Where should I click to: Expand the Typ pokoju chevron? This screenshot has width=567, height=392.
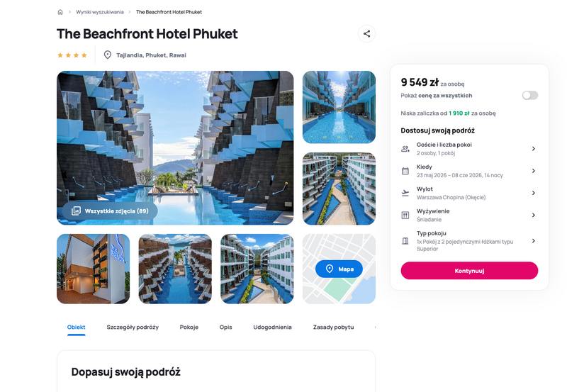[x=534, y=240]
